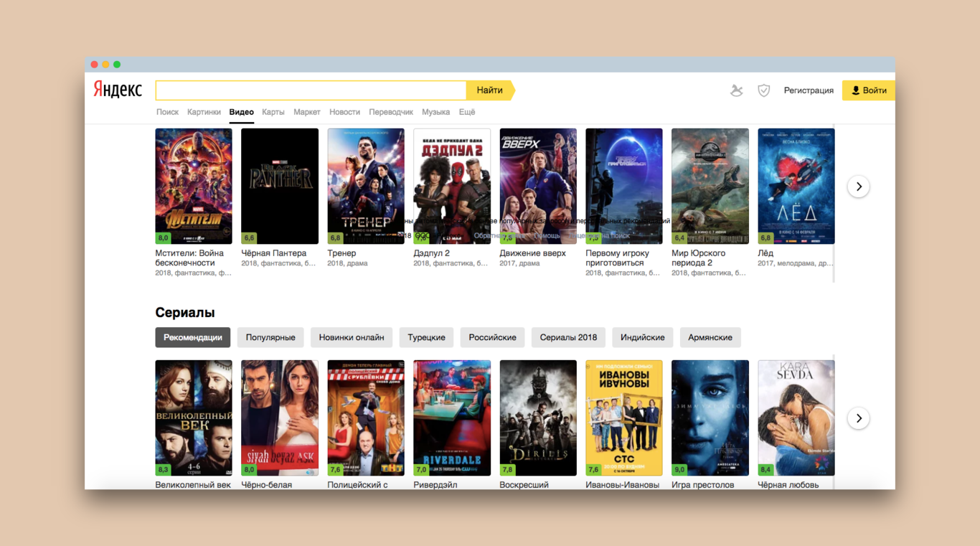Viewport: 980px width, 546px height.
Task: Expand the Ещё menu
Action: pos(467,112)
